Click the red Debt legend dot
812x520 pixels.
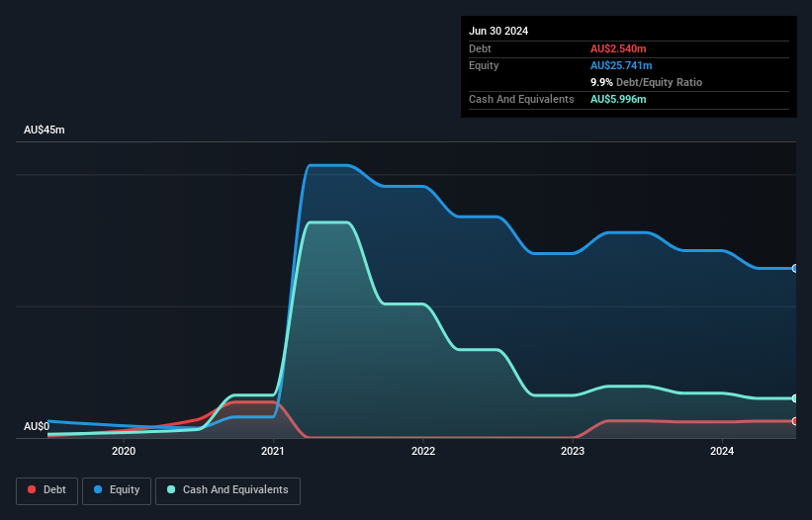tap(32, 489)
